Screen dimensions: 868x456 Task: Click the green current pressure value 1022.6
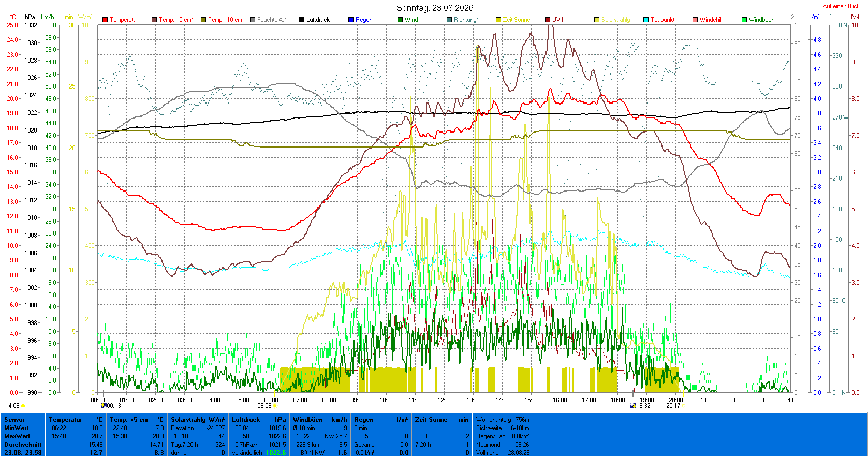pyautogui.click(x=276, y=453)
